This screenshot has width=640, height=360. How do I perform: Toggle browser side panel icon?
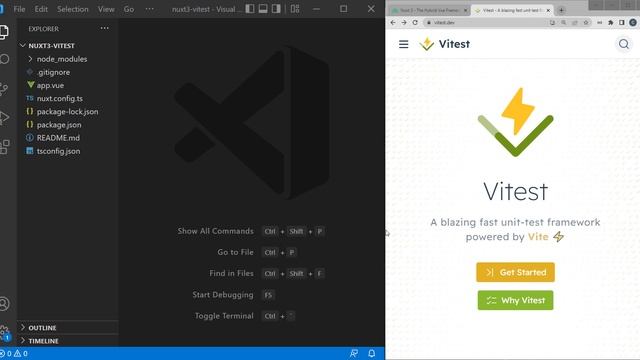(622, 22)
